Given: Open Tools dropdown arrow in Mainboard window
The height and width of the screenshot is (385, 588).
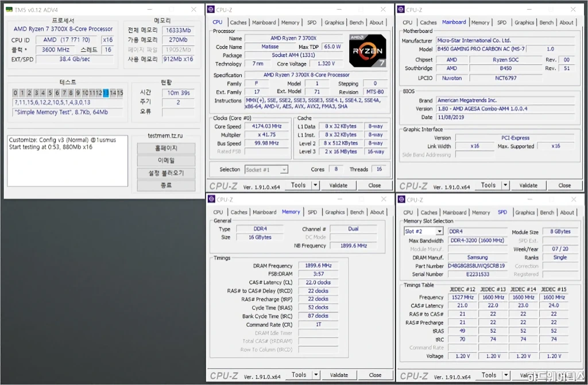Looking at the screenshot, I should point(505,185).
